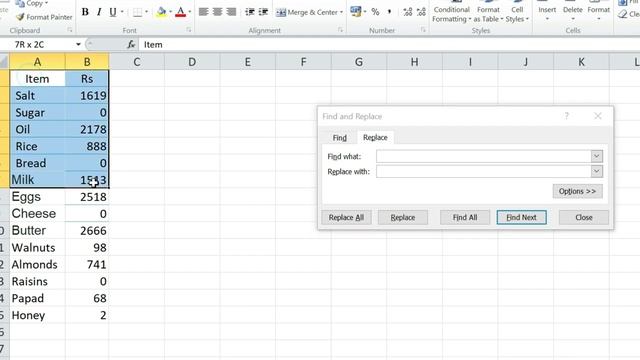Expand Find what history dropdown
The width and height of the screenshot is (640, 360).
point(596,156)
